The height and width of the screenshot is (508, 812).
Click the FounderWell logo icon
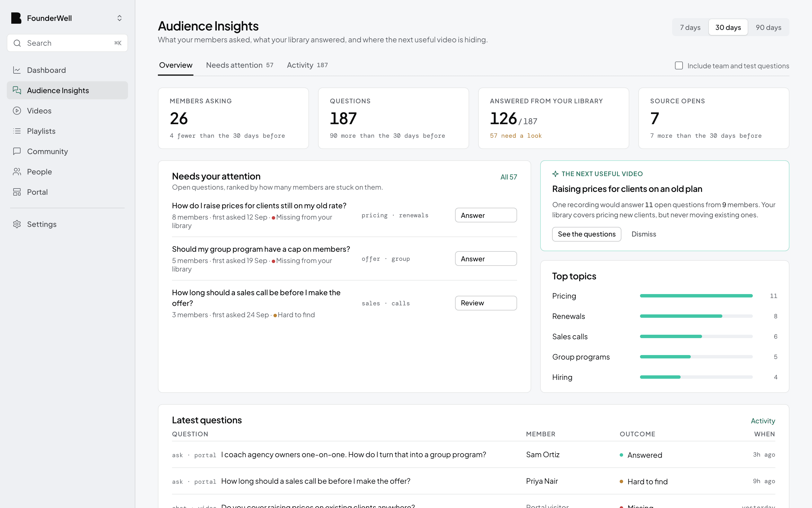(16, 18)
